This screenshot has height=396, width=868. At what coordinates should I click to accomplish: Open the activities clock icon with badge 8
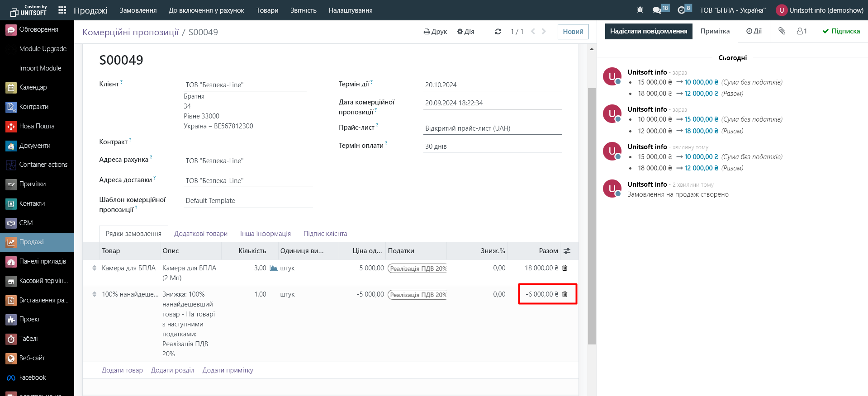682,10
